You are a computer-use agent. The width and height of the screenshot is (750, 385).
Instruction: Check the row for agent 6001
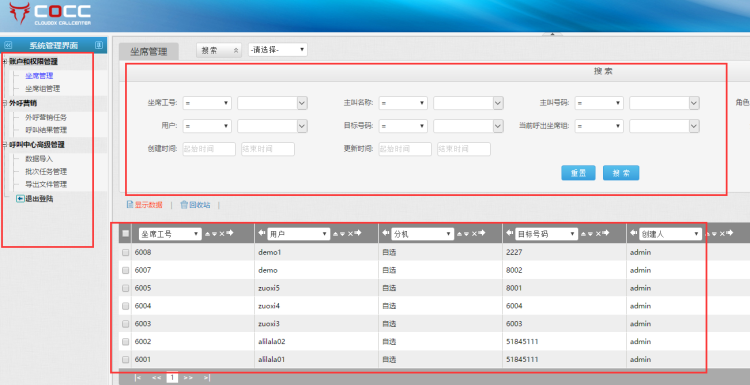(125, 359)
